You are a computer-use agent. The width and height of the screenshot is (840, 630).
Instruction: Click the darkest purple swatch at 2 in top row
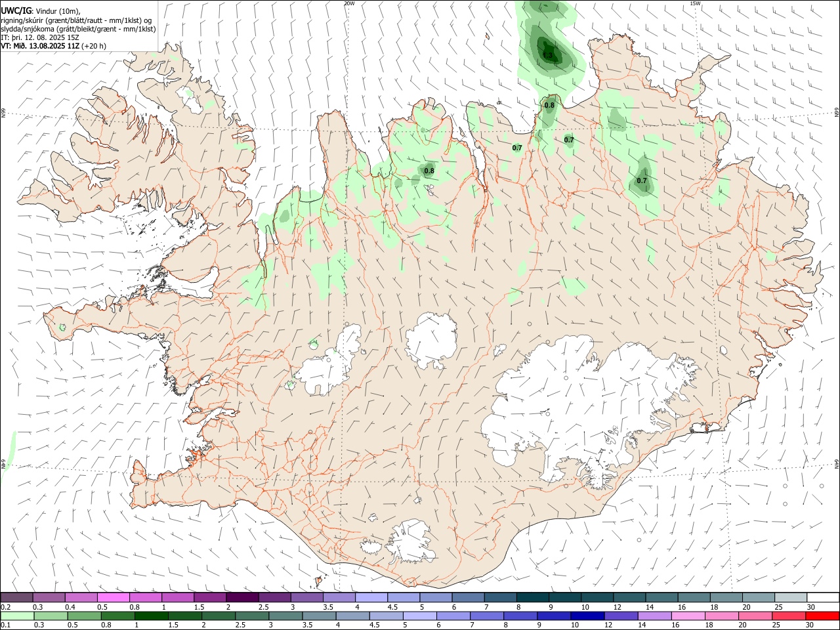point(242,597)
